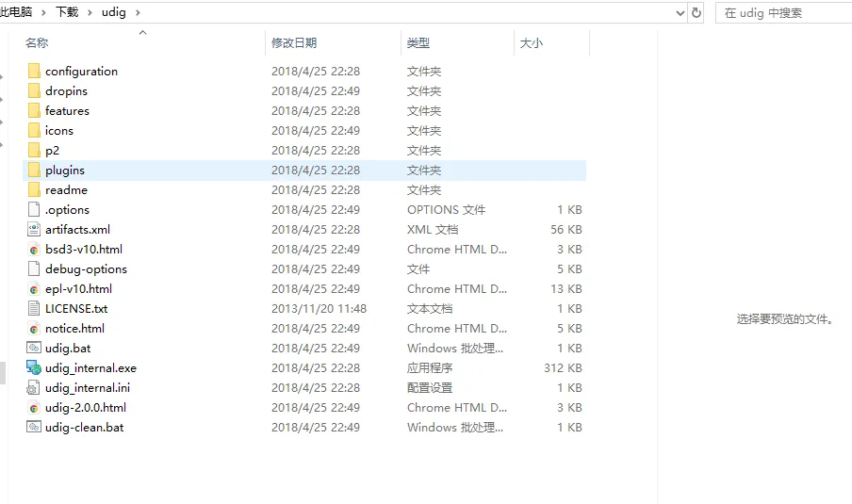Click the LICENSE.txt document icon

point(34,308)
